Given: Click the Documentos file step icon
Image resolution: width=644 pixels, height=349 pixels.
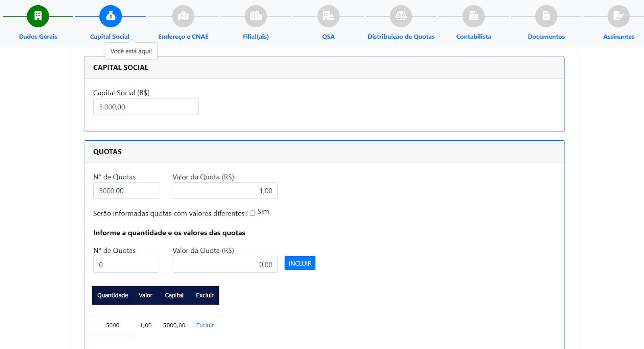Looking at the screenshot, I should tap(546, 16).
